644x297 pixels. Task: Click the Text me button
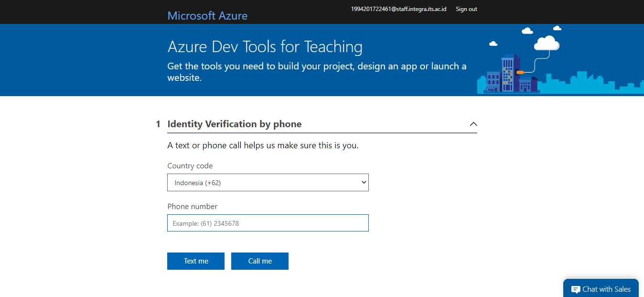[x=196, y=261]
